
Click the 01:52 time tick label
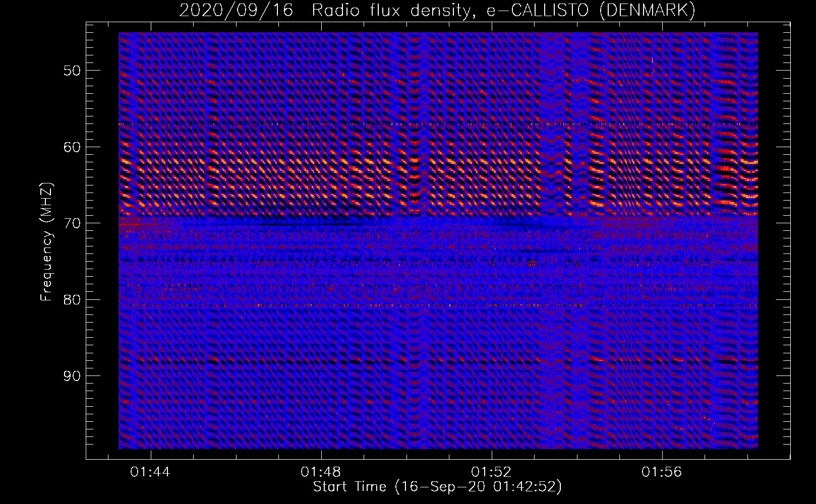click(x=491, y=472)
